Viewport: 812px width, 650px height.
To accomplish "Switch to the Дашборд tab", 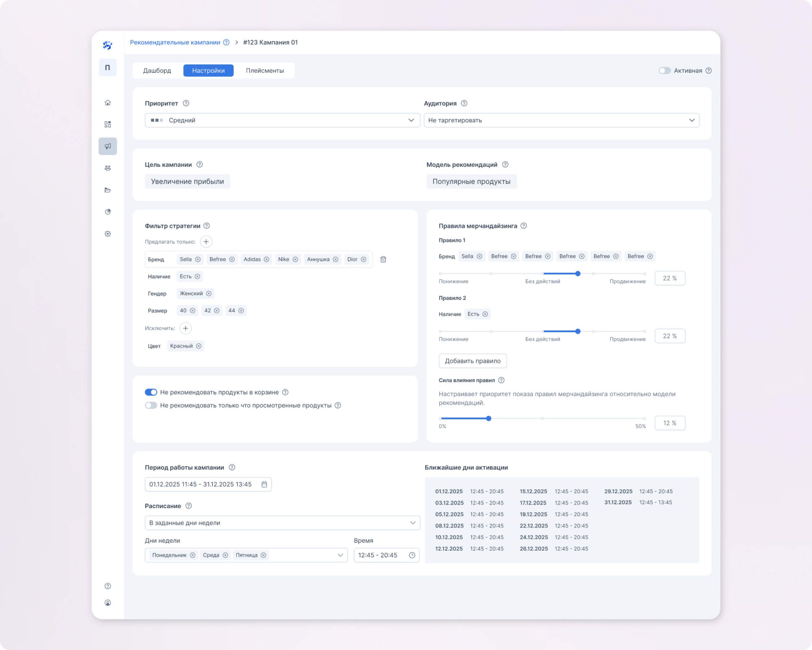I will (x=157, y=70).
